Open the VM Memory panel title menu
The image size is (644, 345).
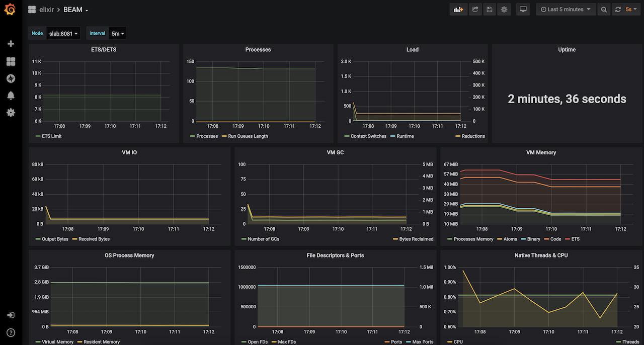click(541, 152)
